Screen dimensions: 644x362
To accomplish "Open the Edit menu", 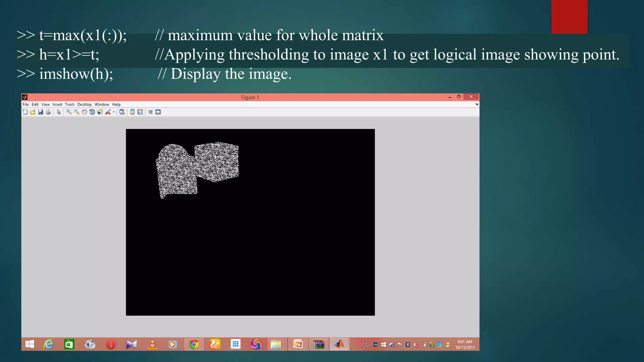I will click(35, 104).
